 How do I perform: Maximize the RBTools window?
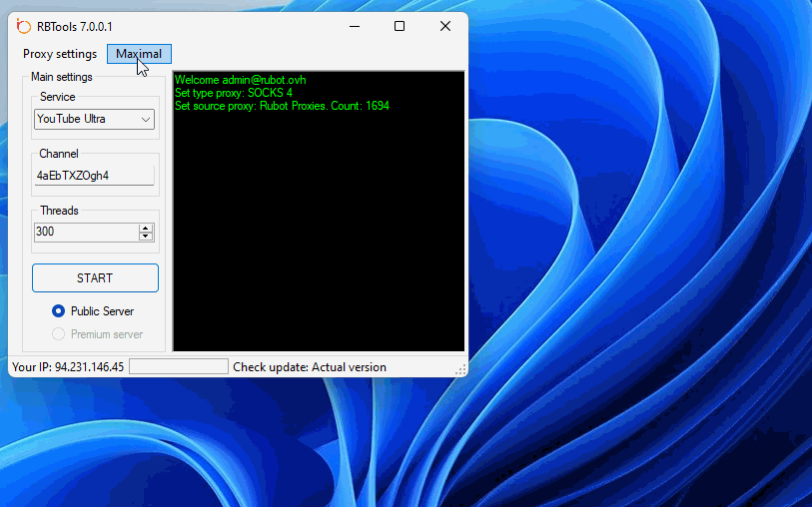click(x=400, y=26)
